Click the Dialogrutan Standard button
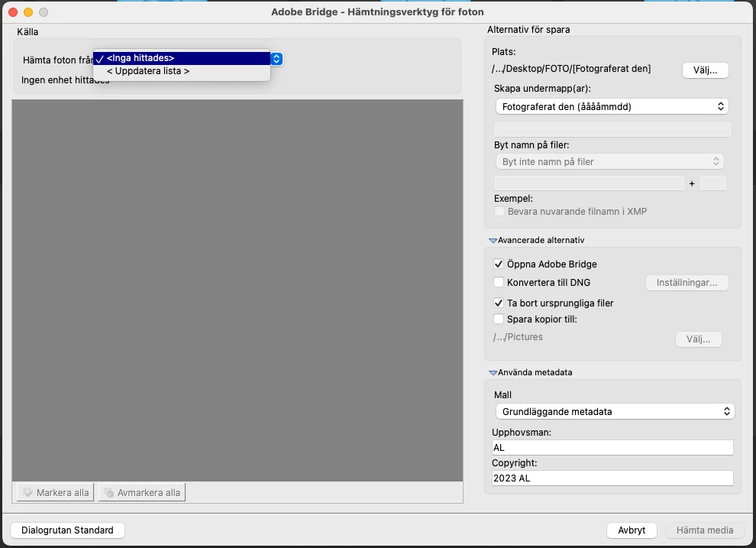 tap(67, 530)
